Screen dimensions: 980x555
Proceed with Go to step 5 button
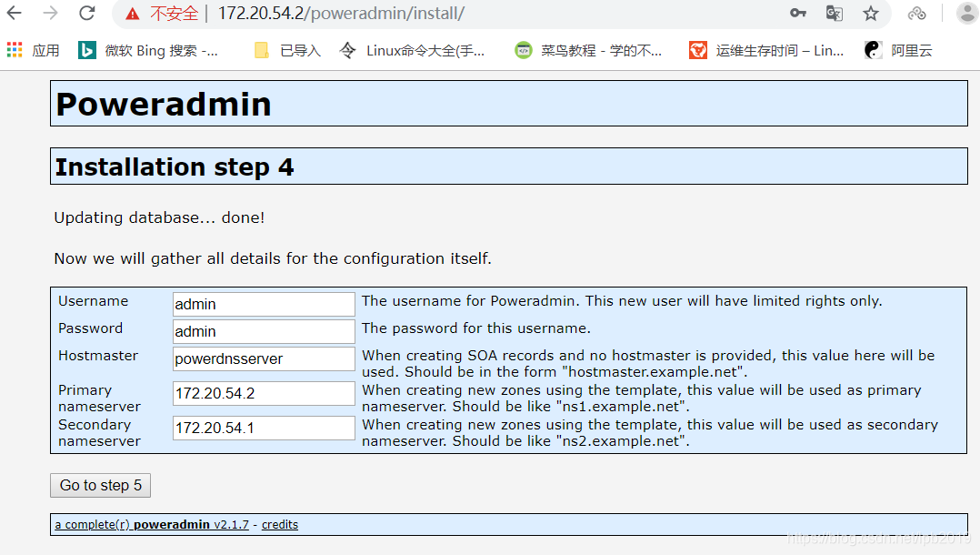click(101, 486)
